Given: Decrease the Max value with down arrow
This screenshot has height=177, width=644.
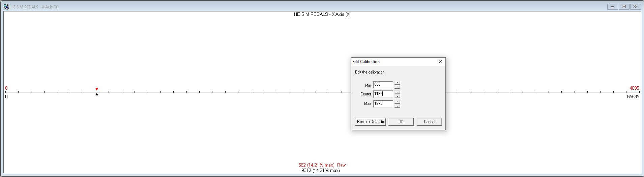Looking at the screenshot, I should [x=397, y=106].
